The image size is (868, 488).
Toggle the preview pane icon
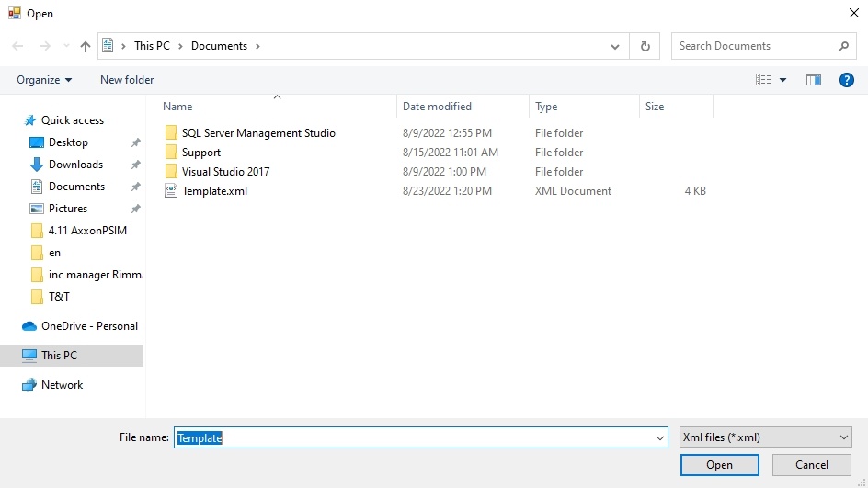(813, 80)
